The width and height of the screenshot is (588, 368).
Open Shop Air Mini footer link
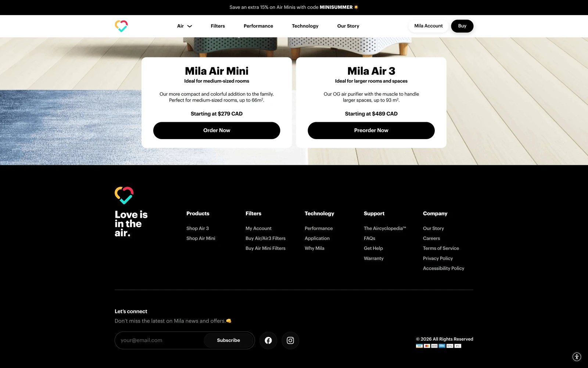click(201, 238)
